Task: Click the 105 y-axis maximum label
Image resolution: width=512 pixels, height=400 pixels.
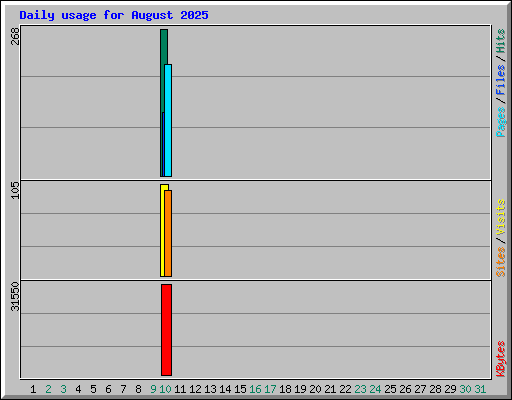Action: point(15,190)
